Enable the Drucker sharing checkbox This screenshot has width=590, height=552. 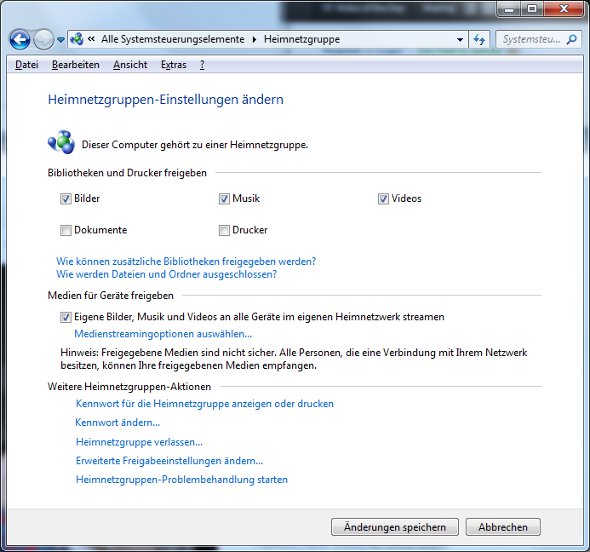pos(224,230)
